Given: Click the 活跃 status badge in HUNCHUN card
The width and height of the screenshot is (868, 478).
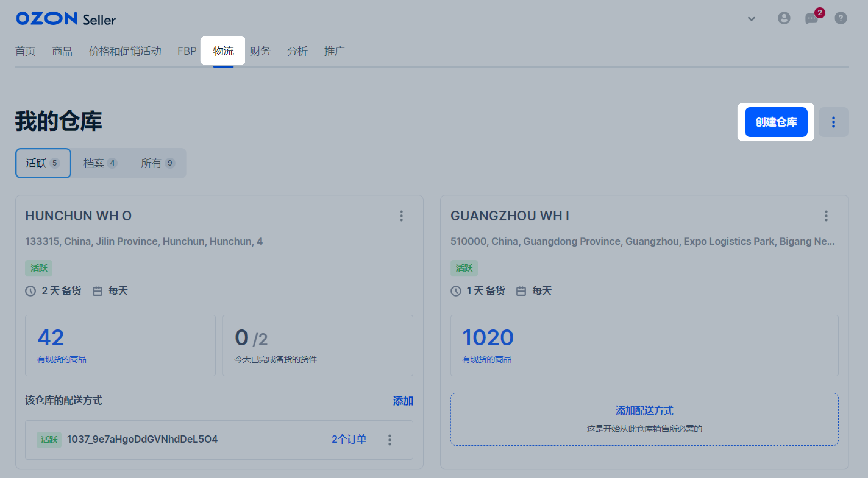Looking at the screenshot, I should click(39, 268).
